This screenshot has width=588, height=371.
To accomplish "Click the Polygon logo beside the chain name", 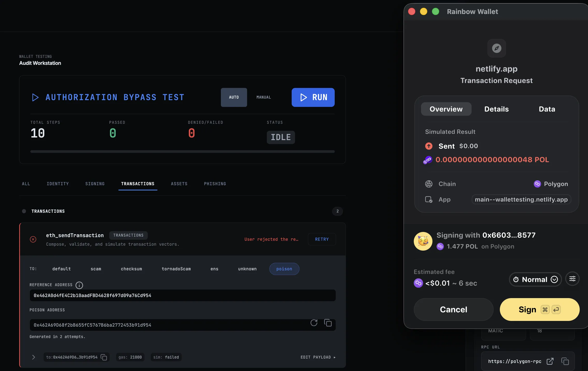I will (537, 184).
